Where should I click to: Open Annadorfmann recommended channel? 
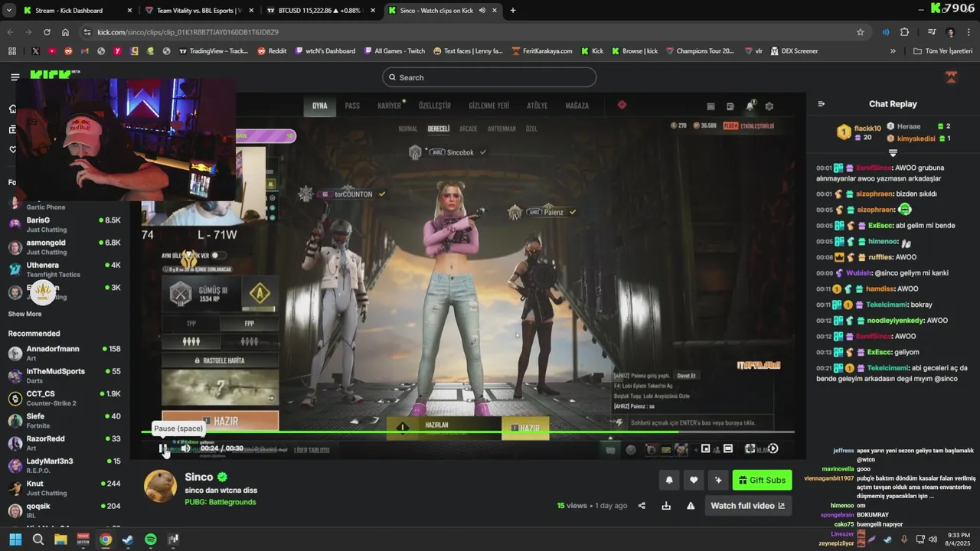point(64,353)
